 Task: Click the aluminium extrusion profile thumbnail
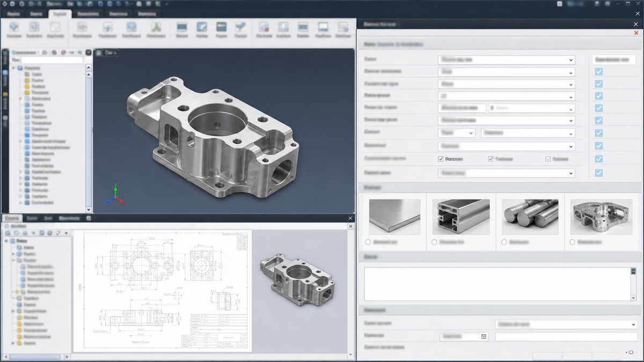(x=462, y=217)
